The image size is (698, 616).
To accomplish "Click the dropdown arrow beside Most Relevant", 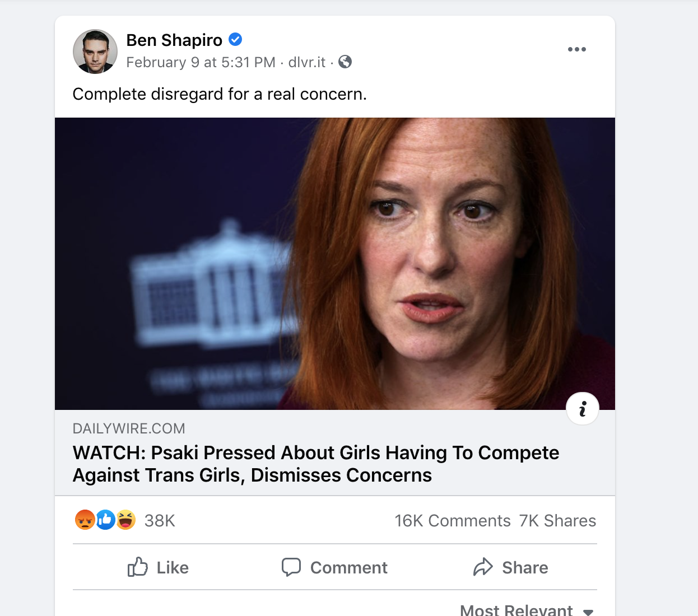I will (588, 612).
